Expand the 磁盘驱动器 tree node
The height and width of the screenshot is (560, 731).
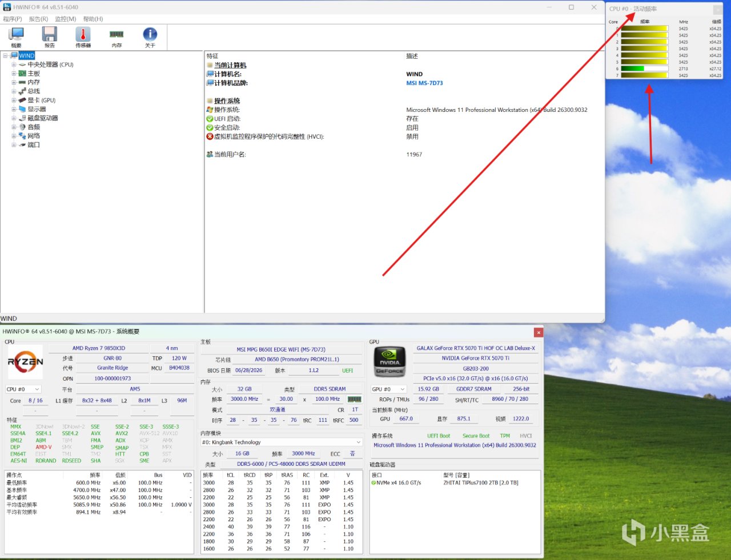coord(14,118)
